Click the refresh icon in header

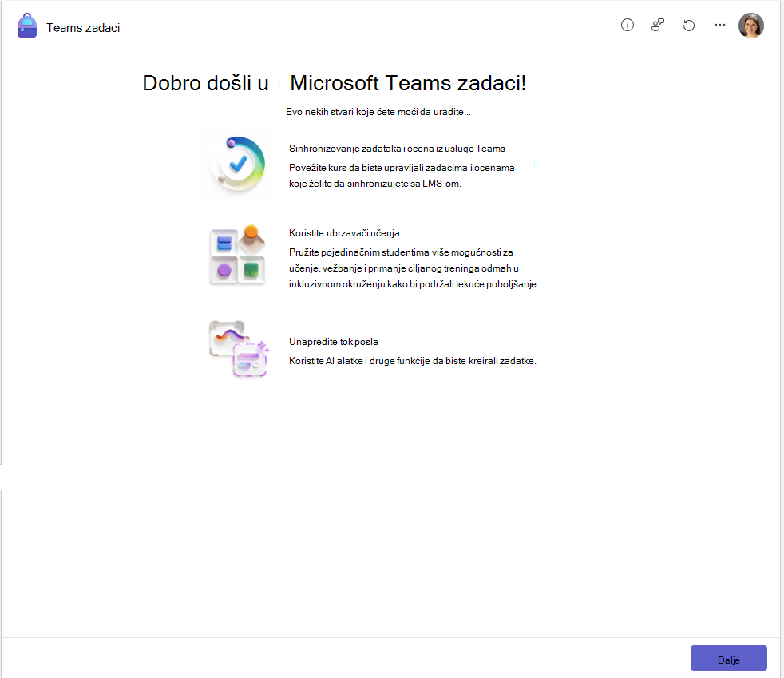[x=689, y=25]
